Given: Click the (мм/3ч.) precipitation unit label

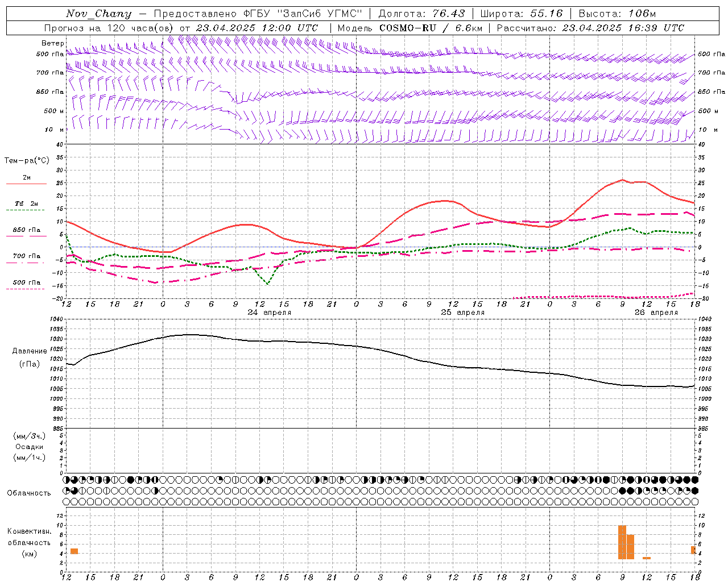Looking at the screenshot, I should point(30,436).
